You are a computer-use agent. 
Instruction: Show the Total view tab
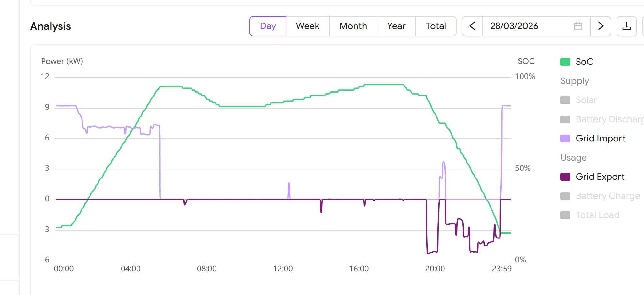(436, 26)
